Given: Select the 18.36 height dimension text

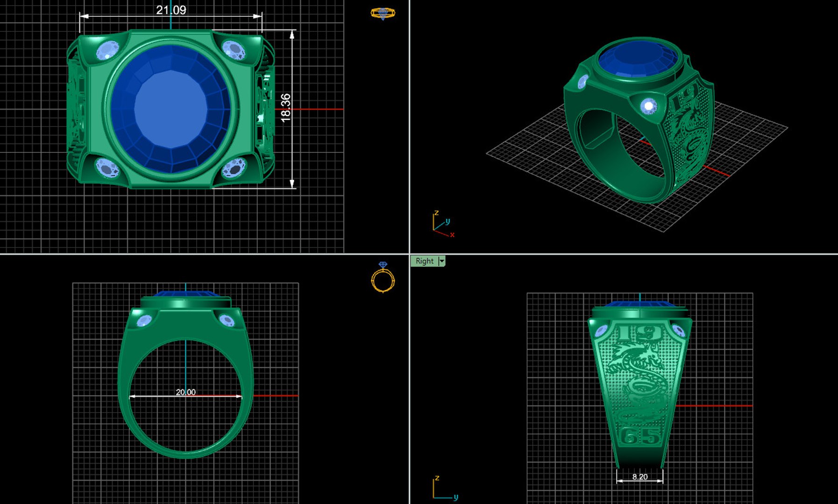Looking at the screenshot, I should [x=285, y=108].
